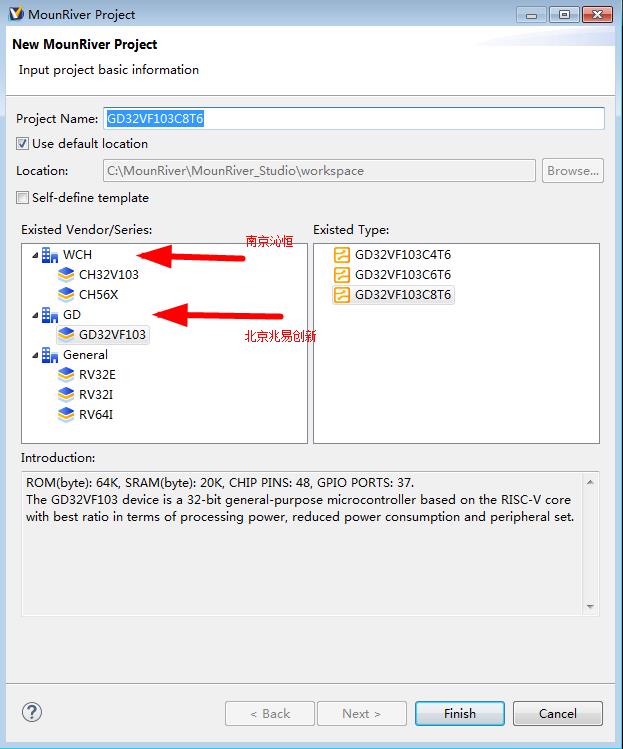Select the General vendor label
Viewport: 623px width, 749px height.
86,355
